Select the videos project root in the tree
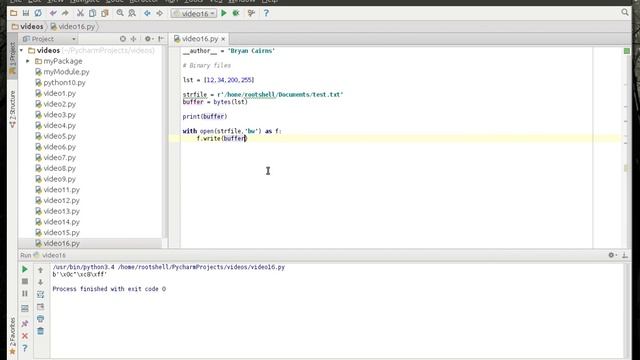Screen dimensions: 640x360 pyautogui.click(x=48, y=50)
